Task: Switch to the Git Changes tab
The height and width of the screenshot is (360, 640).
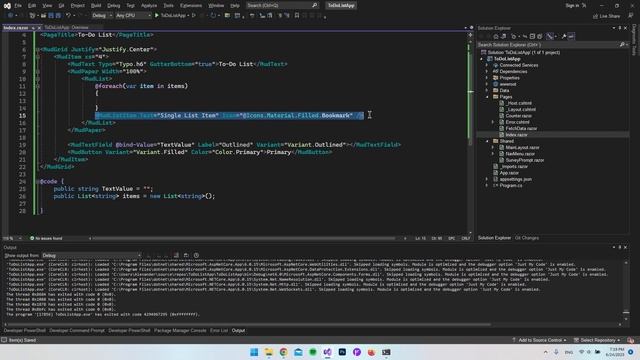Action: 527,238
